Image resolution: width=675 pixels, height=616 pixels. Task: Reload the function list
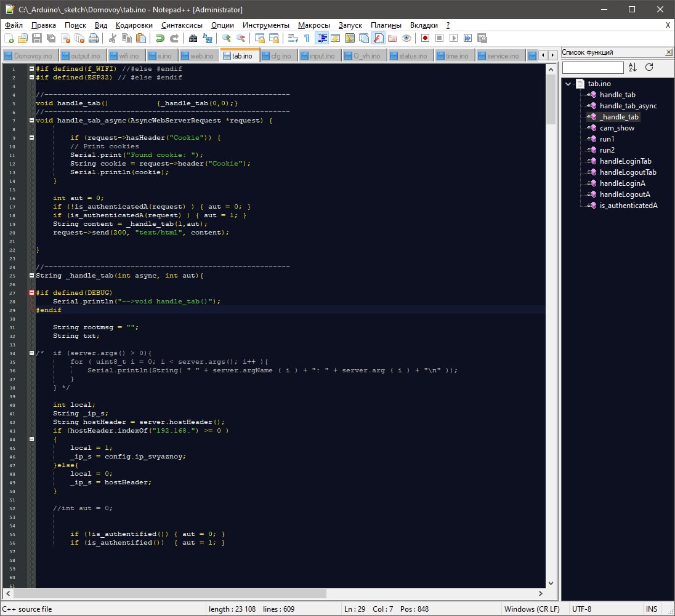[649, 67]
